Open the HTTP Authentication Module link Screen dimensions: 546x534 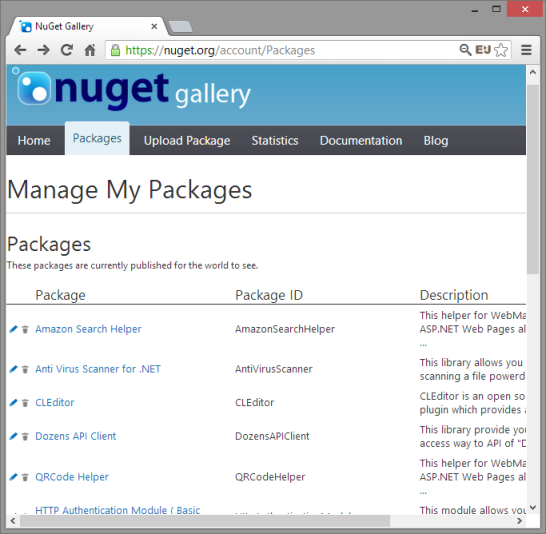pyautogui.click(x=118, y=510)
